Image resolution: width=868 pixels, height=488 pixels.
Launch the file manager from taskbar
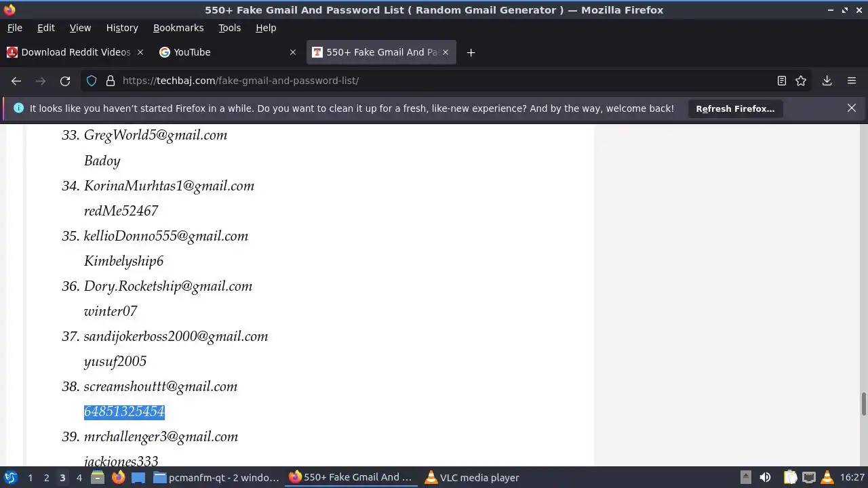98,477
